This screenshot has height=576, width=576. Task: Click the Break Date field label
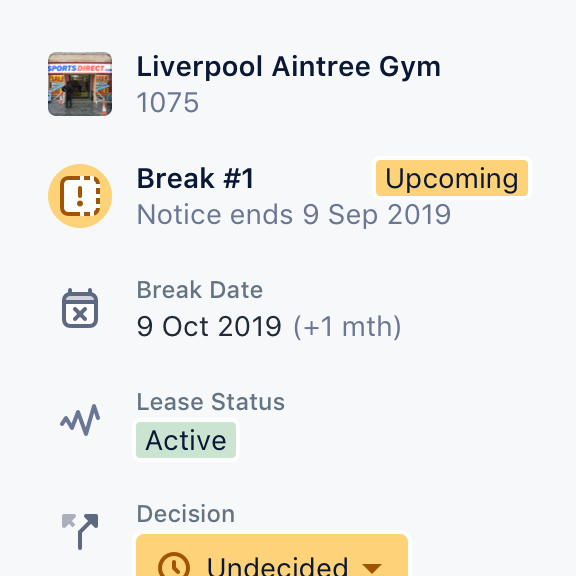(x=200, y=290)
